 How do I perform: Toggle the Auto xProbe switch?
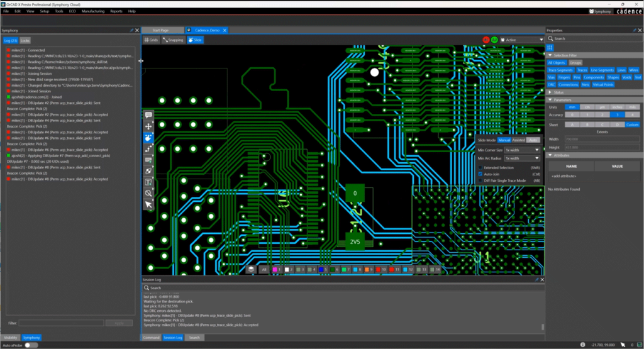pyautogui.click(x=31, y=345)
